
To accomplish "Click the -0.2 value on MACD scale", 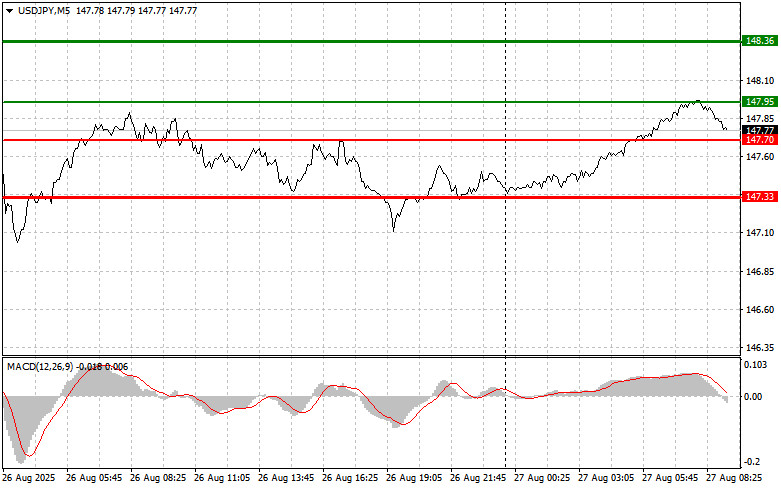I will coord(754,462).
